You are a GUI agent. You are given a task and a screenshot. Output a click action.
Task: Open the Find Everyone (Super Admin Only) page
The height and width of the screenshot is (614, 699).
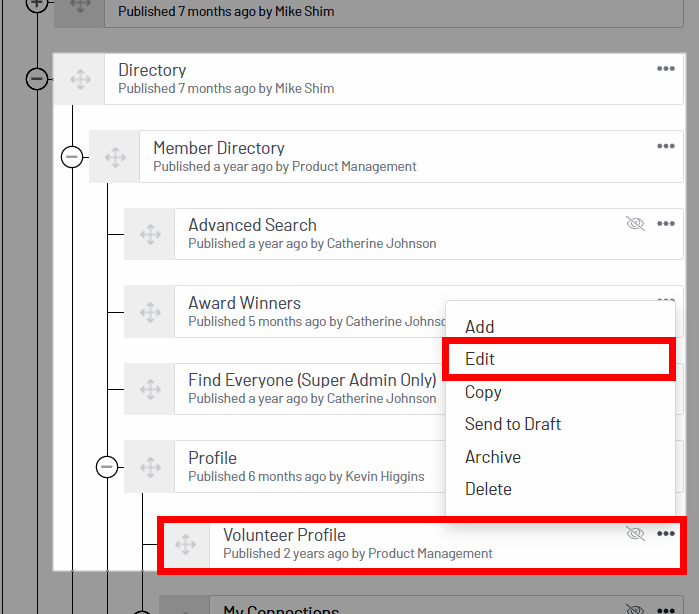[x=312, y=380]
